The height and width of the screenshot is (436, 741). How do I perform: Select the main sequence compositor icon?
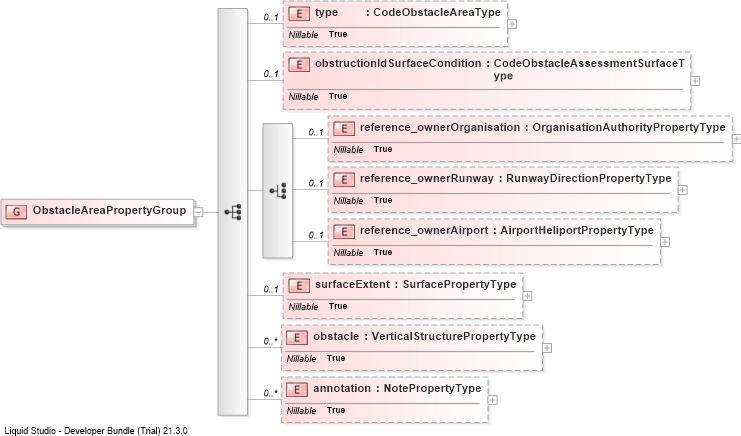233,212
